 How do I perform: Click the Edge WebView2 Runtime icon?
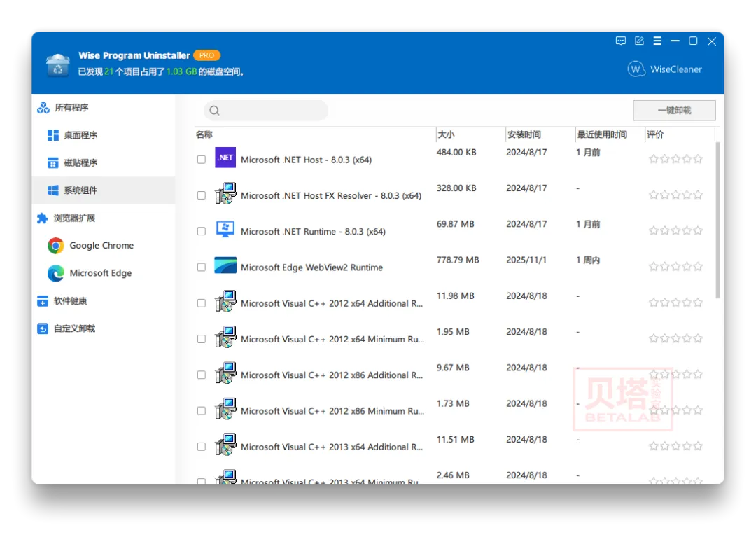(x=225, y=265)
